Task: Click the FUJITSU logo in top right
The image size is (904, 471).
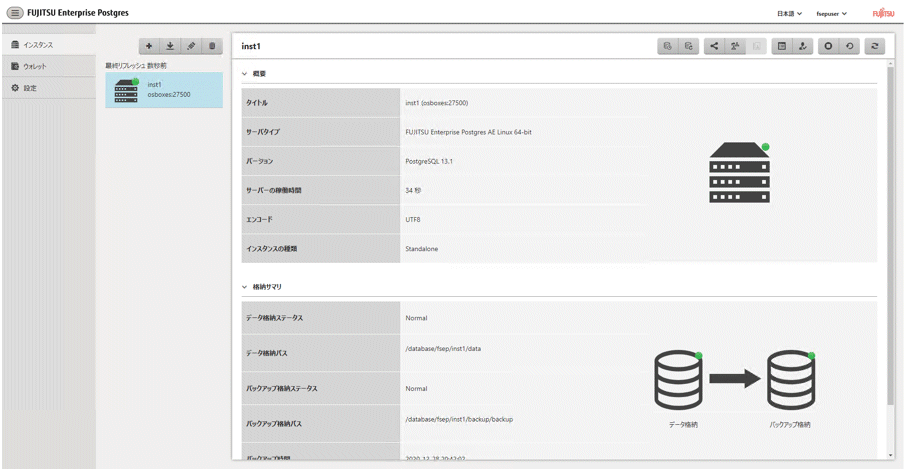Action: (883, 13)
